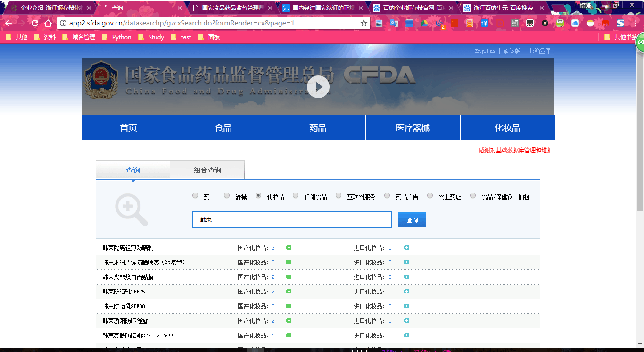Open the Chrome three-dot menu

(x=635, y=23)
